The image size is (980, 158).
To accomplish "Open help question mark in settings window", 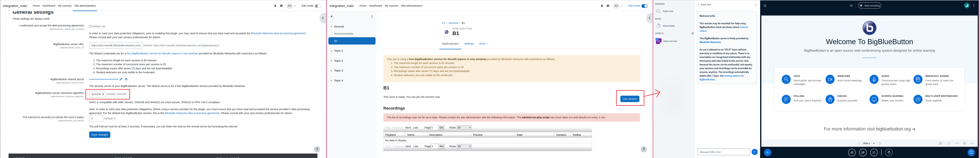I will point(317,149).
